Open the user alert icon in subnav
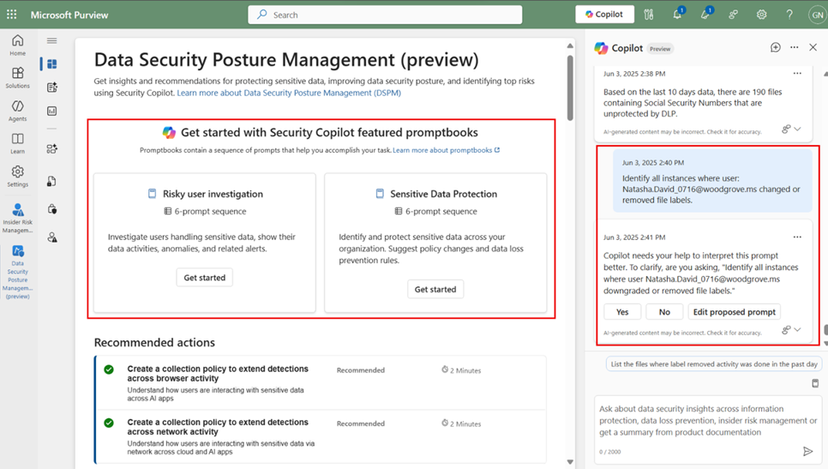The height and width of the screenshot is (469, 828). [x=52, y=237]
